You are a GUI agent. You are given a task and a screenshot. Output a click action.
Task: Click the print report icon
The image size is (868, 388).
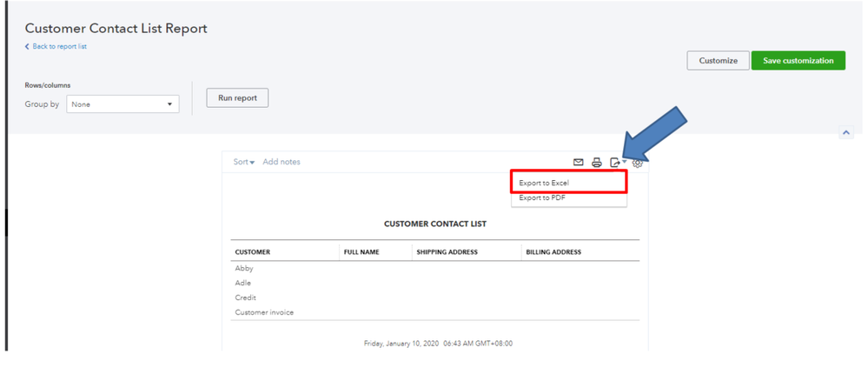[x=597, y=163]
